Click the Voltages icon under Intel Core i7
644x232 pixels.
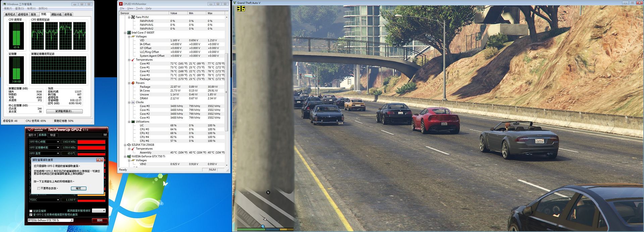pyautogui.click(x=133, y=37)
